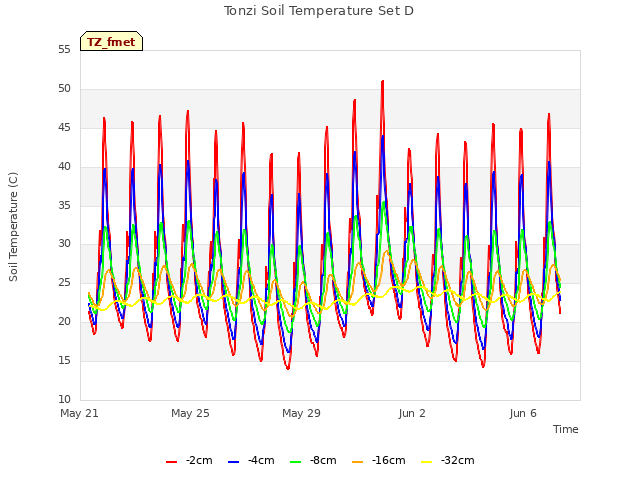This screenshot has height=480, width=640.
Task: Click the Soil Temperature (C) axis label
Action: click(x=13, y=227)
